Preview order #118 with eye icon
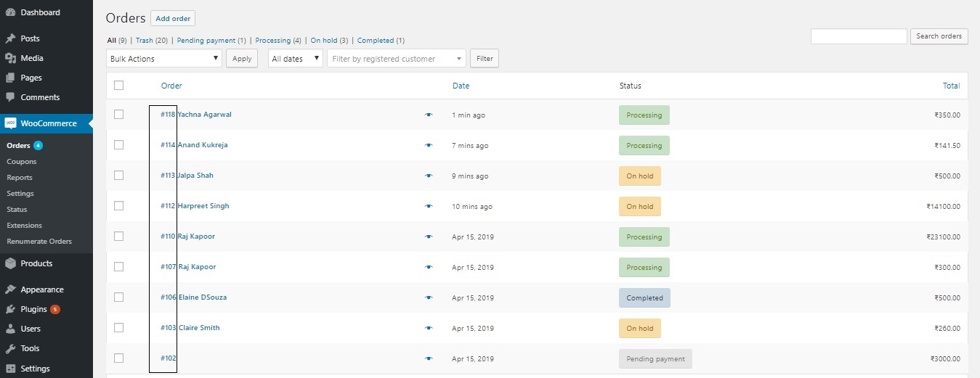This screenshot has height=378, width=980. tap(429, 115)
